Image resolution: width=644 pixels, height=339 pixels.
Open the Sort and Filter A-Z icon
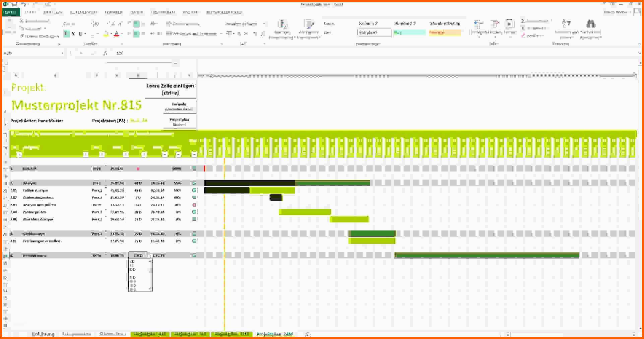point(566,23)
